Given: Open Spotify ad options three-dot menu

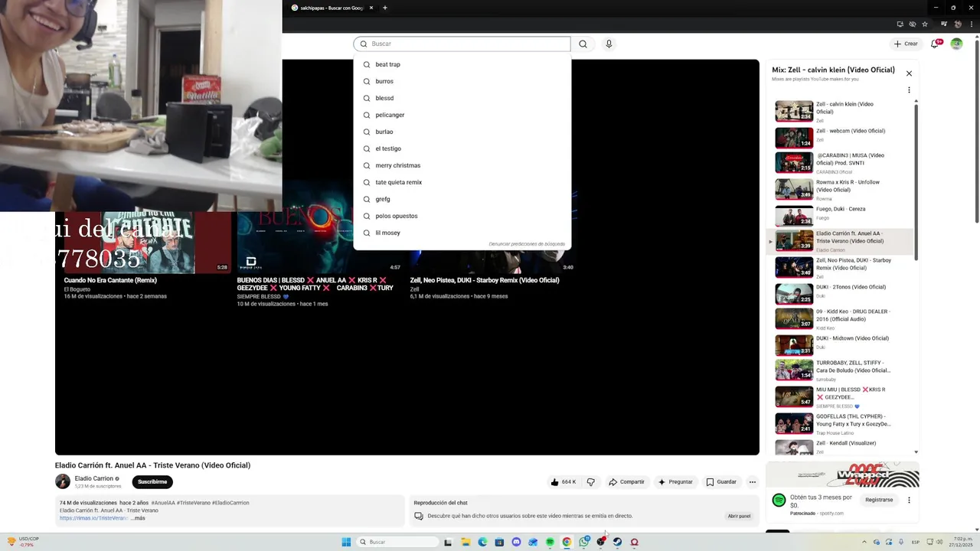Looking at the screenshot, I should [909, 500].
